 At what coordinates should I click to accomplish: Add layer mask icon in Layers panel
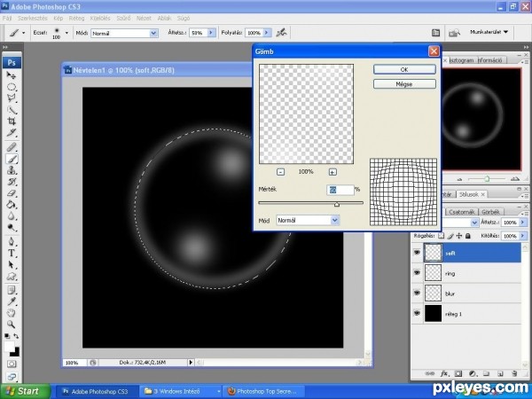coord(458,373)
